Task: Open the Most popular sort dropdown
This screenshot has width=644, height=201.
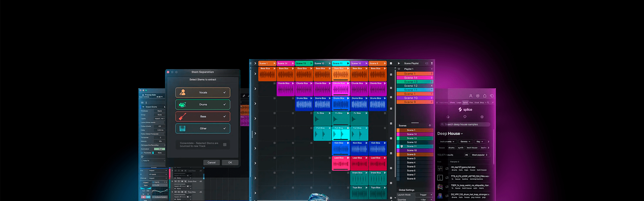Action: click(480, 155)
